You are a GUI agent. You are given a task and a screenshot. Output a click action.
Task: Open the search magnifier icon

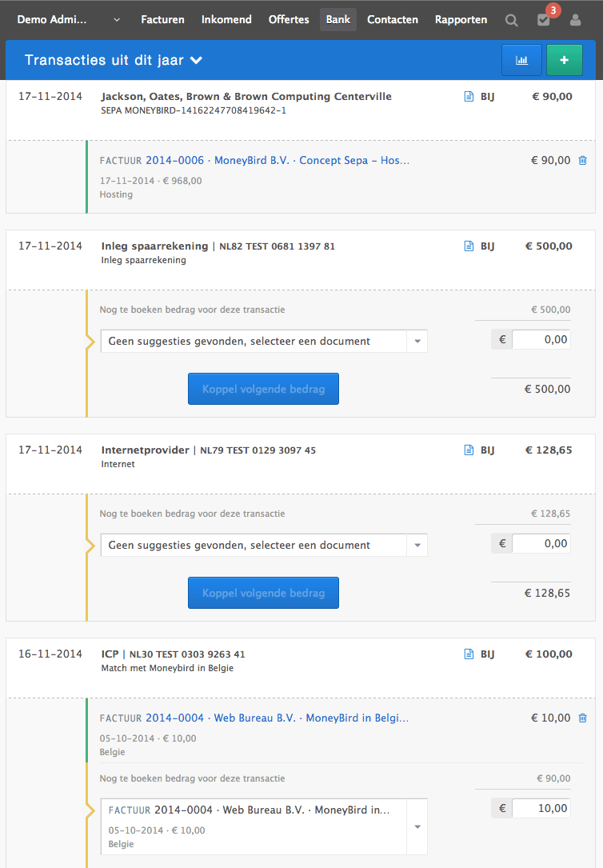point(512,20)
